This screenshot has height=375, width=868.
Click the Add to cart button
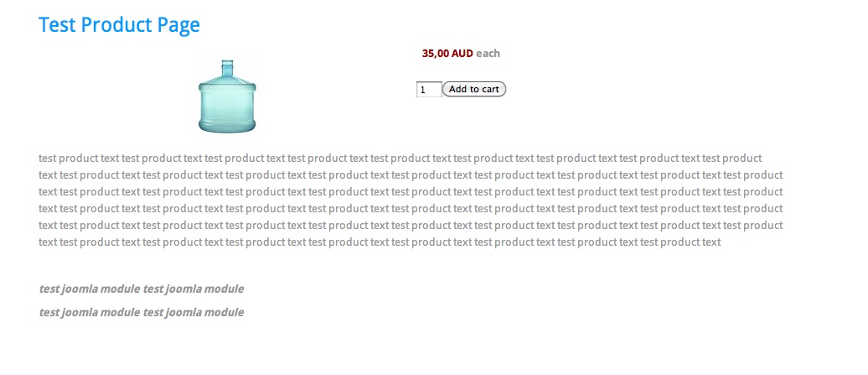(x=474, y=89)
